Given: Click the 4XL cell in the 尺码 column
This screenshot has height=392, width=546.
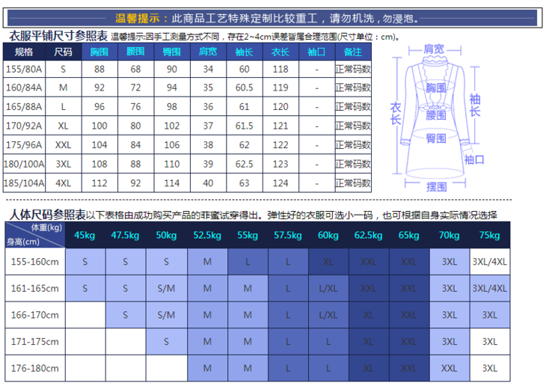Looking at the screenshot, I should (64, 182).
